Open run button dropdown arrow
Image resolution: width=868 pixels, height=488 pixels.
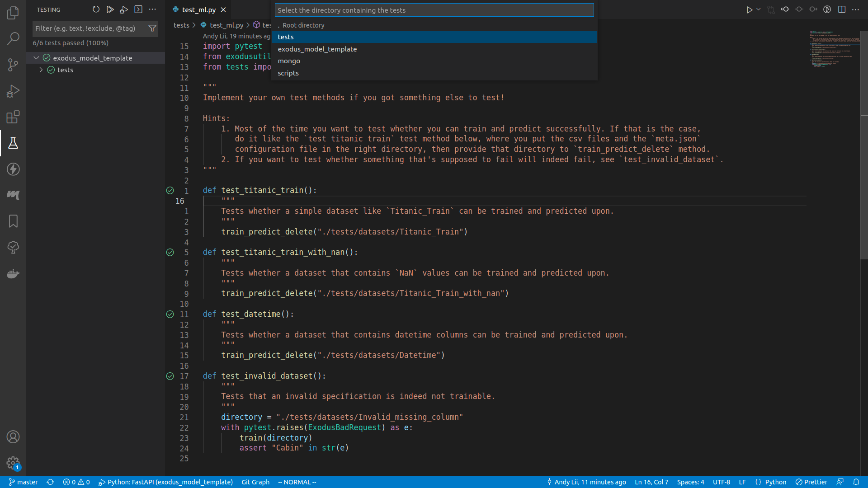pyautogui.click(x=759, y=9)
